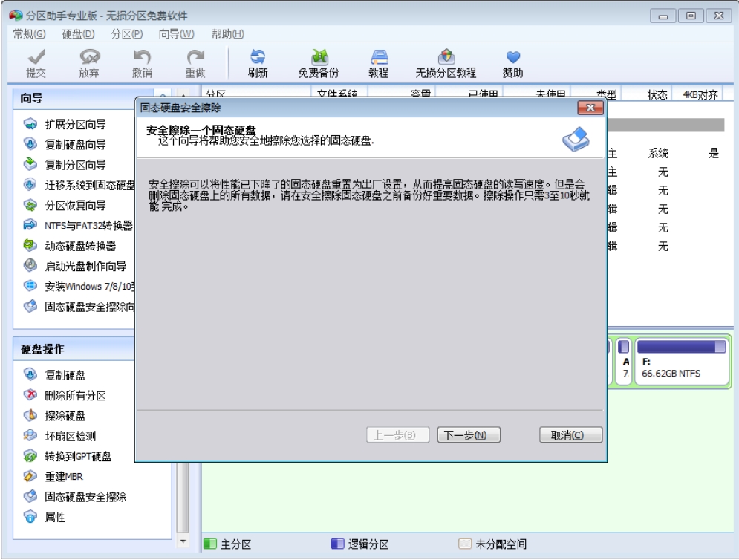Click 取消 to cancel the wizard
The image size is (739, 560).
[570, 435]
